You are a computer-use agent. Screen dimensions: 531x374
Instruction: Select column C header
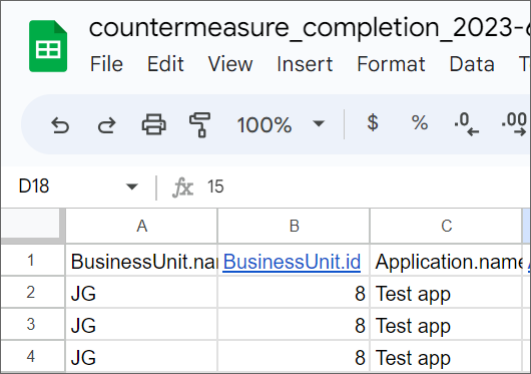coord(446,226)
